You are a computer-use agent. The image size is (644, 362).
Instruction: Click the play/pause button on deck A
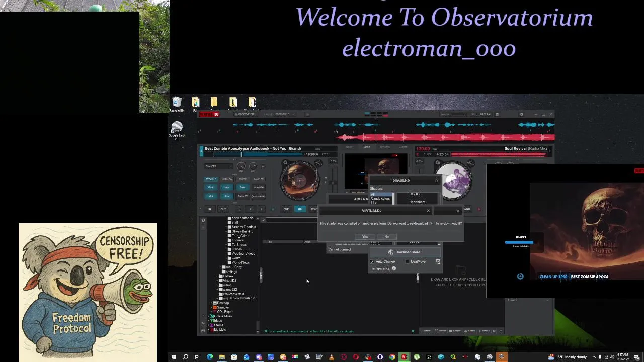(300, 209)
